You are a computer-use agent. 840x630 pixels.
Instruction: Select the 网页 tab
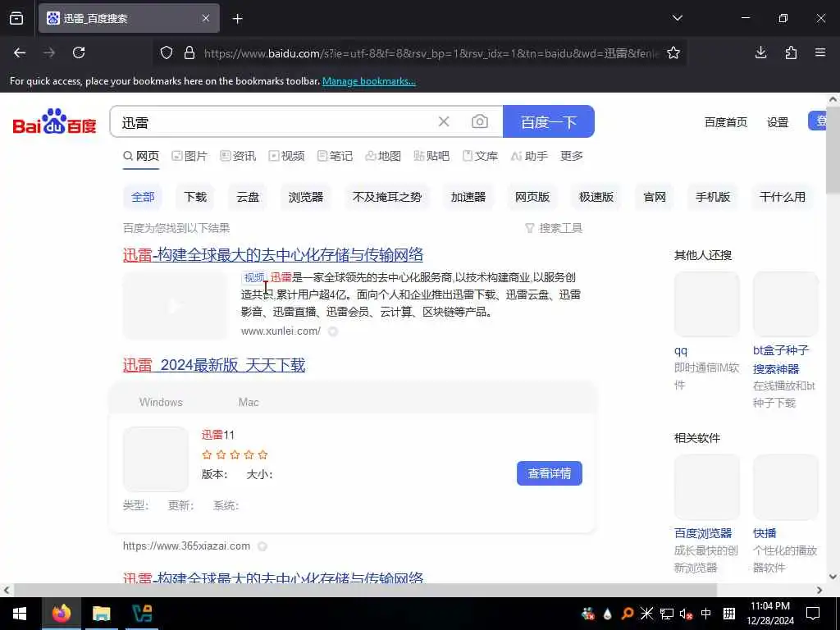coord(141,156)
